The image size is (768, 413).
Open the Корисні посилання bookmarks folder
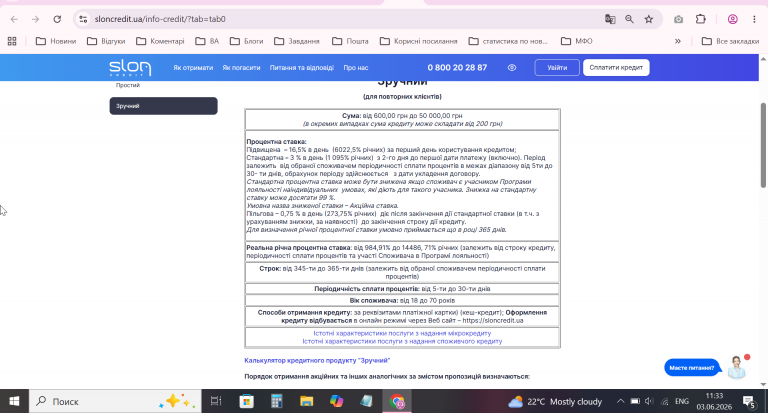pyautogui.click(x=419, y=41)
